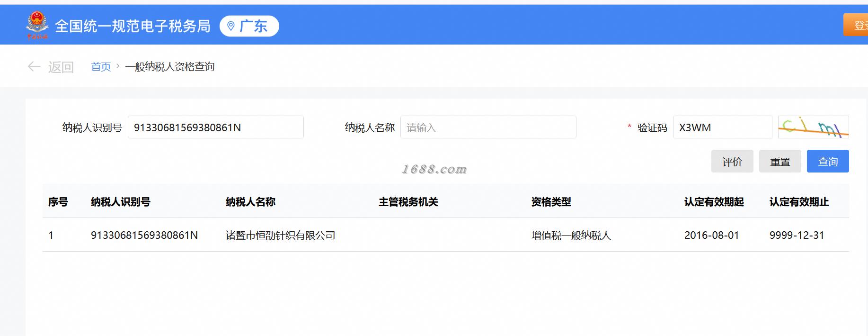Click the 一般纳税人资格查询 breadcrumb
This screenshot has height=336, width=868.
pyautogui.click(x=170, y=67)
